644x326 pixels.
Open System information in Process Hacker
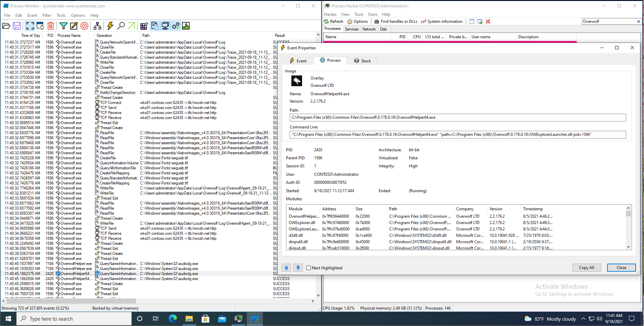442,21
